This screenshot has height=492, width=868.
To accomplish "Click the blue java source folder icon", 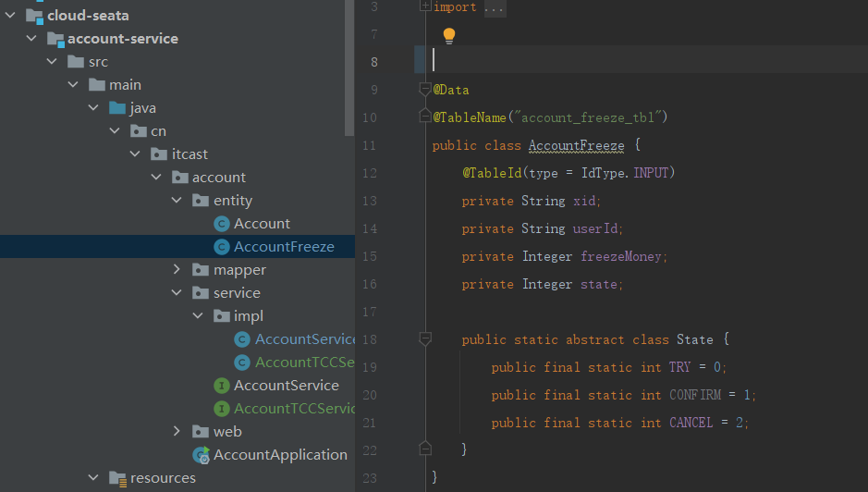I will (x=117, y=107).
